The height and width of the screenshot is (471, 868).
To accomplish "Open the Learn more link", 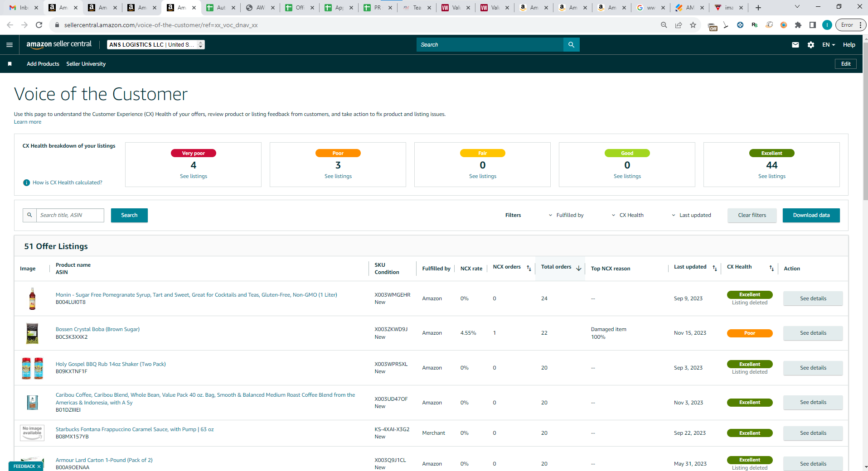I will [x=28, y=122].
